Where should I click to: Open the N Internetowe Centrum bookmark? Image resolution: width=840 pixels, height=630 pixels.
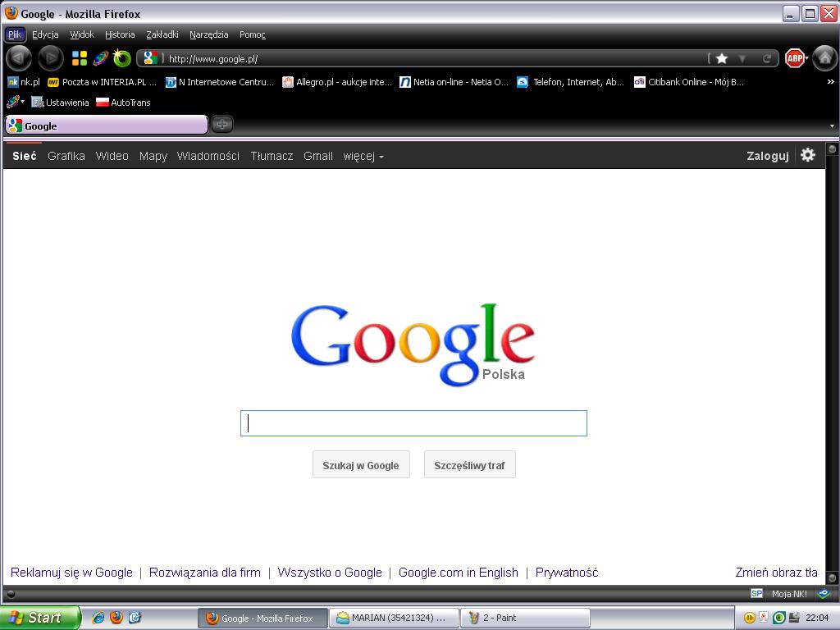tap(220, 82)
